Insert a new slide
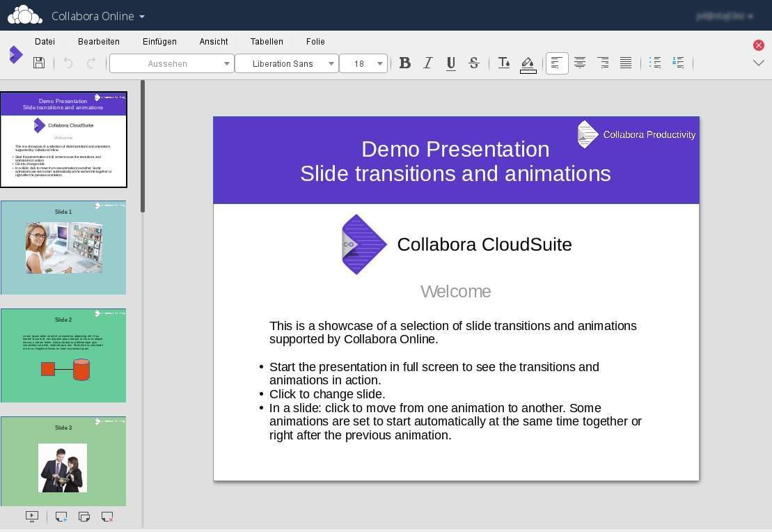Screen dimensions: 772x532 tap(61, 517)
